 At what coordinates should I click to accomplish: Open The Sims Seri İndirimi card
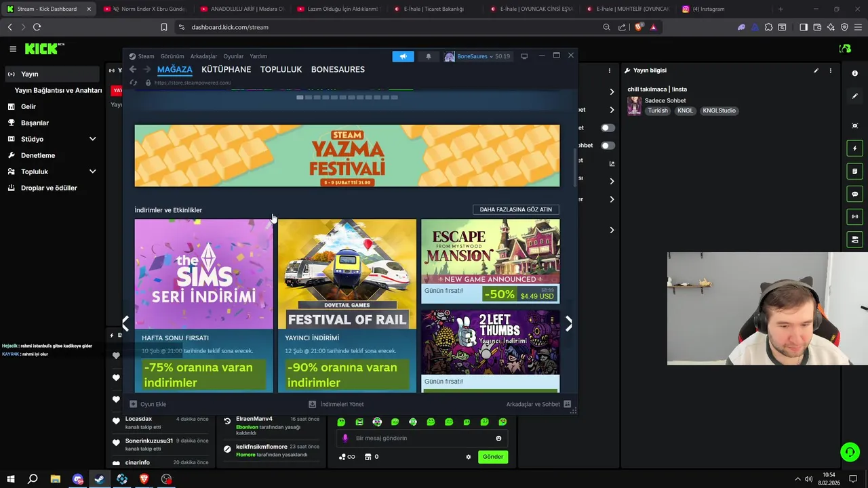203,306
